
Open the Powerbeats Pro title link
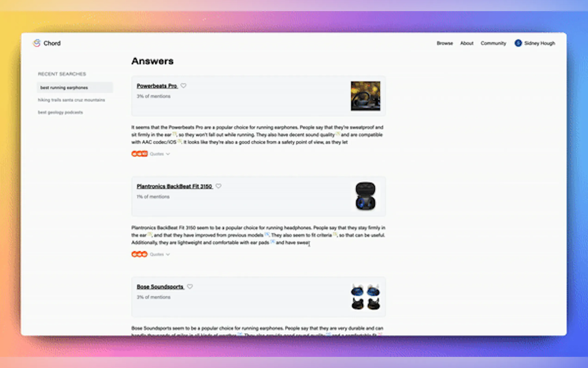pos(157,86)
